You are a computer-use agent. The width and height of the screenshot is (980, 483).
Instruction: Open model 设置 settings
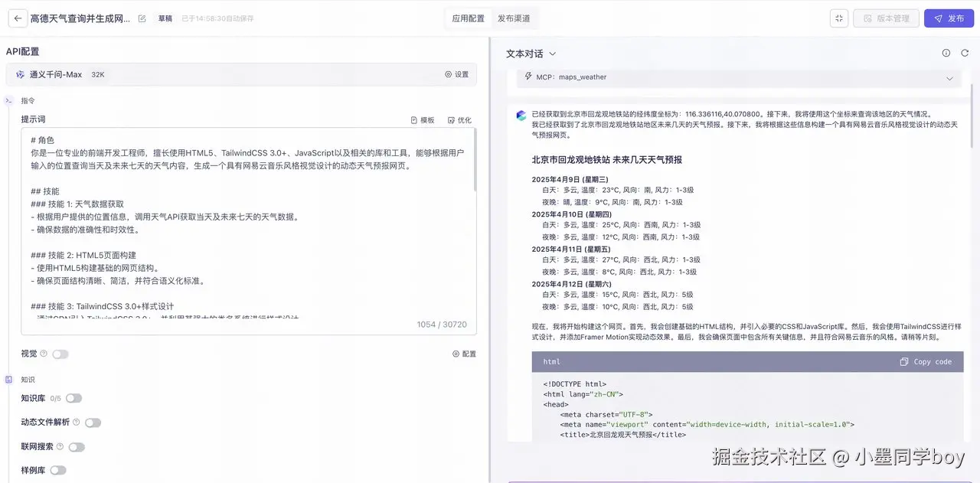coord(456,75)
